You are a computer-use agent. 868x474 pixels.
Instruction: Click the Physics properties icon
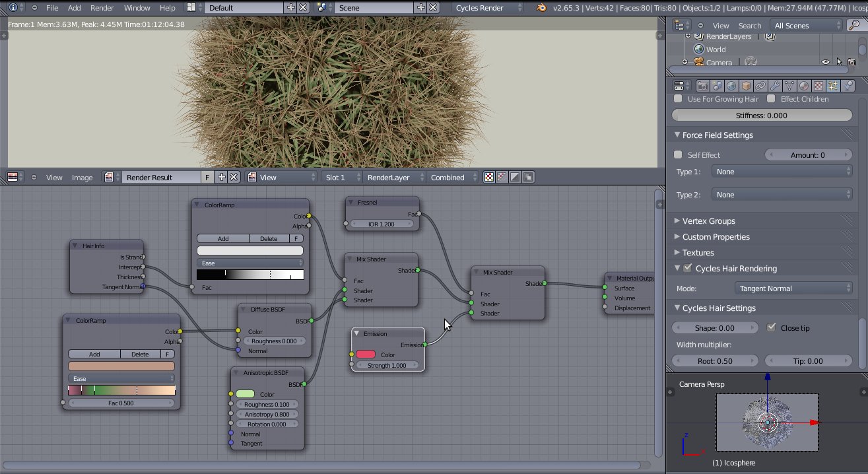tap(848, 85)
